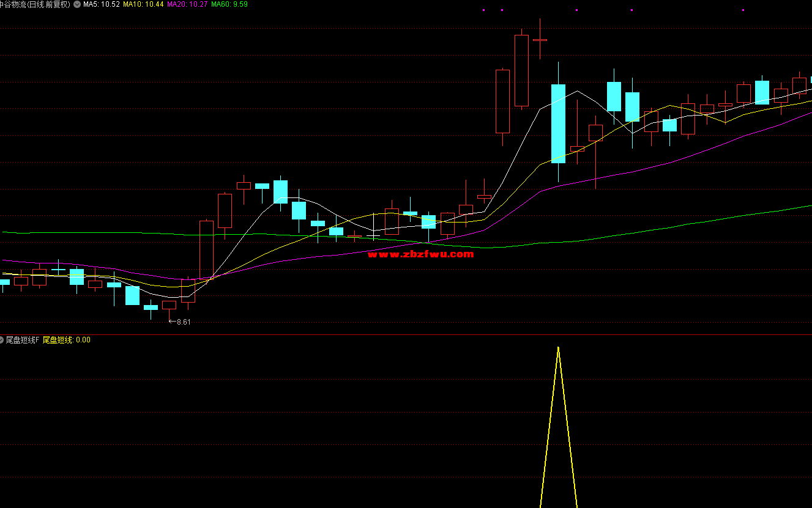Click the yellow signal spike peak in sub-chart

(558, 348)
